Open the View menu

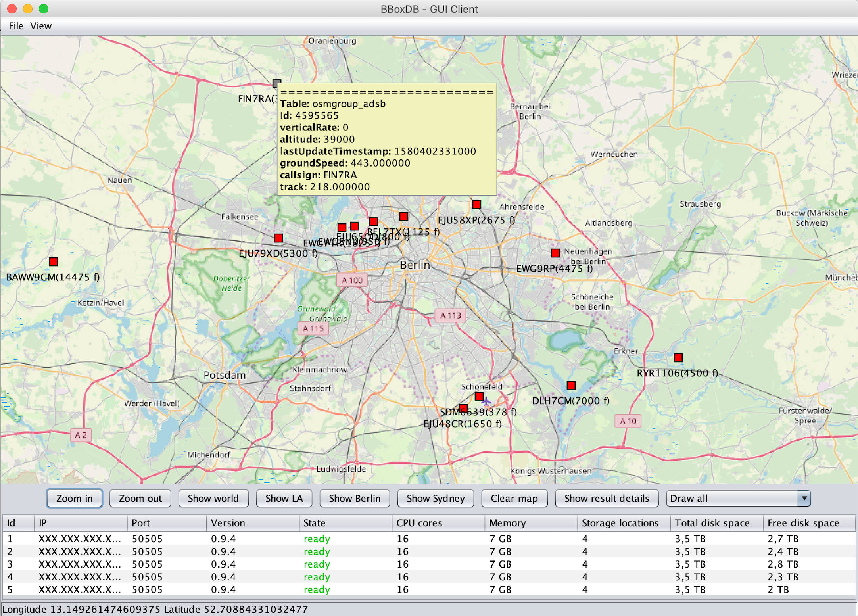pyautogui.click(x=41, y=26)
